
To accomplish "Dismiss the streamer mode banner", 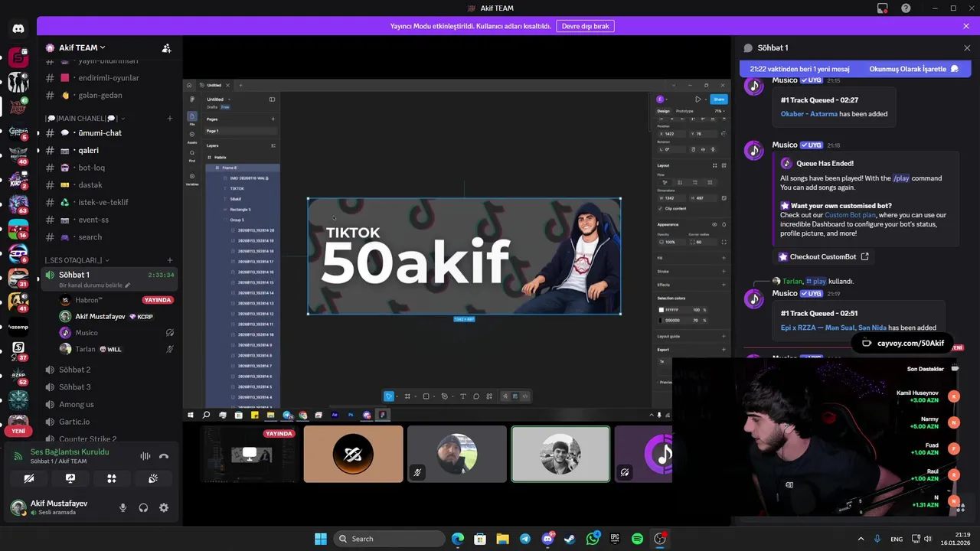I will click(x=966, y=26).
